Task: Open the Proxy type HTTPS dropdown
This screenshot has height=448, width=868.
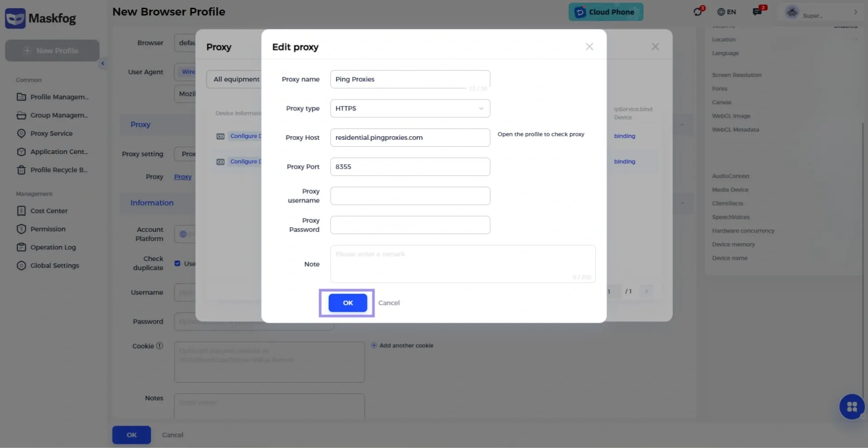Action: (x=409, y=108)
